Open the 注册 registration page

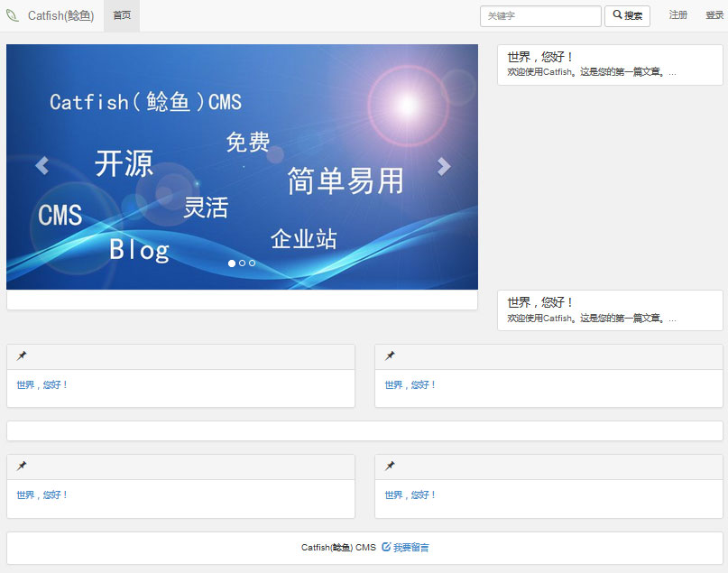[x=678, y=15]
